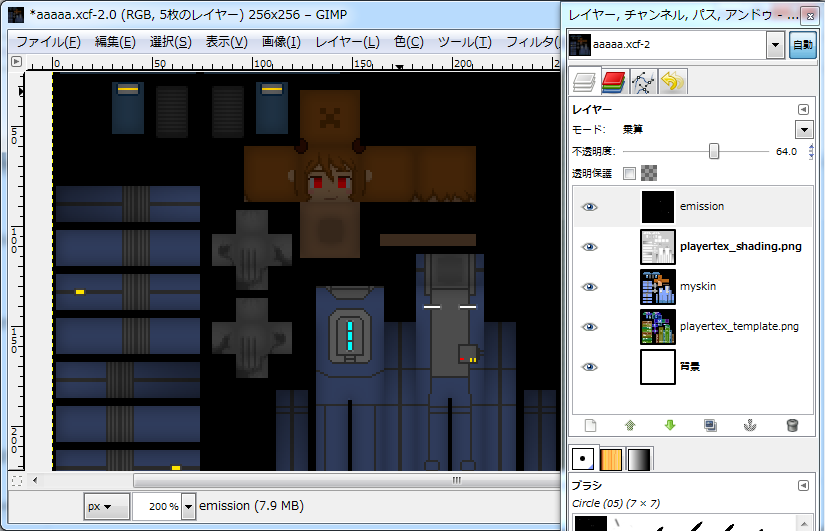Duplicate the layer using duplicate icon
This screenshot has width=825, height=531.
710,425
